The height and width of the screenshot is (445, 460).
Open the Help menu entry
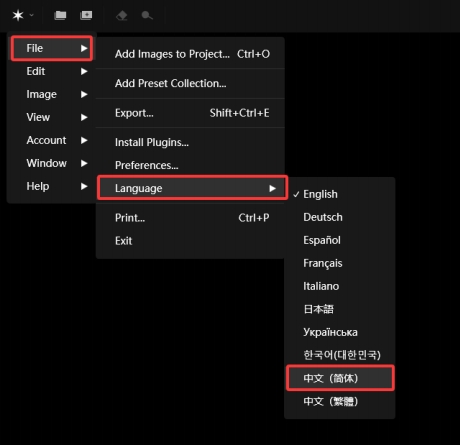(x=52, y=186)
